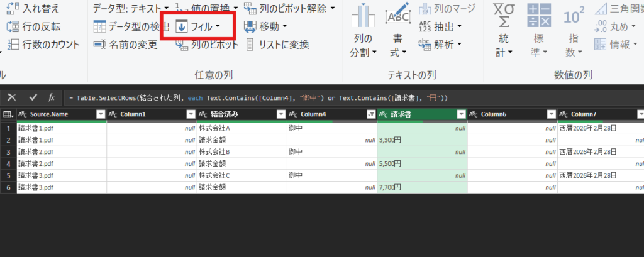
Task: Select the cell containing 株式会社A
Action: point(220,128)
